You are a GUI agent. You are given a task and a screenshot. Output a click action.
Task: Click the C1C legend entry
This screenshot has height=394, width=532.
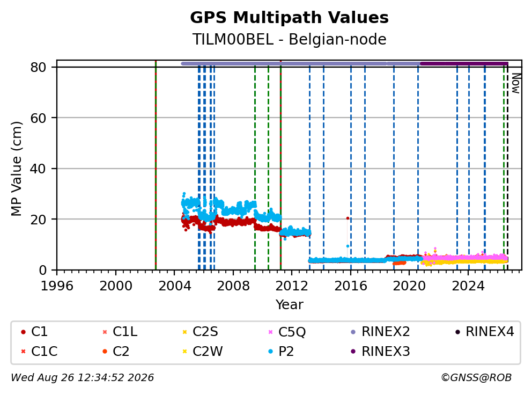coord(39,352)
